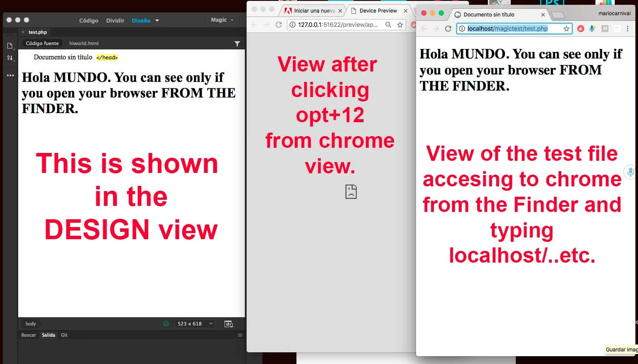Switch Dreamweaver to Código view

[x=88, y=20]
